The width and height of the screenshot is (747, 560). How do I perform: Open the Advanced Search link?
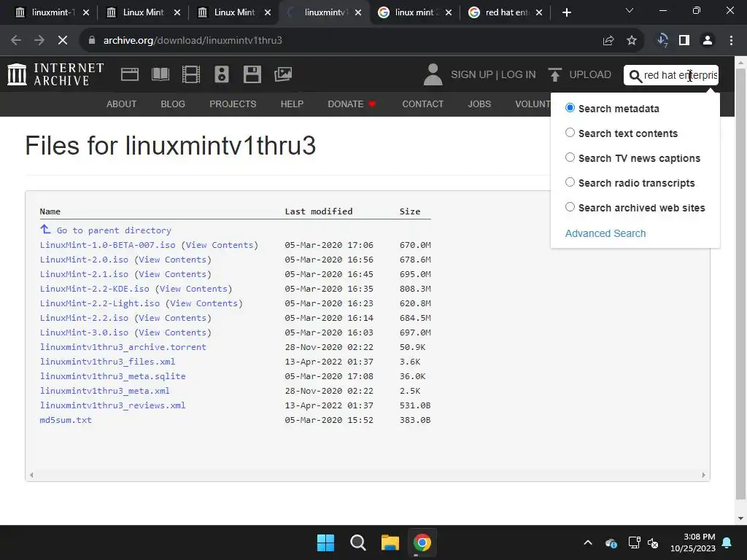pos(605,233)
